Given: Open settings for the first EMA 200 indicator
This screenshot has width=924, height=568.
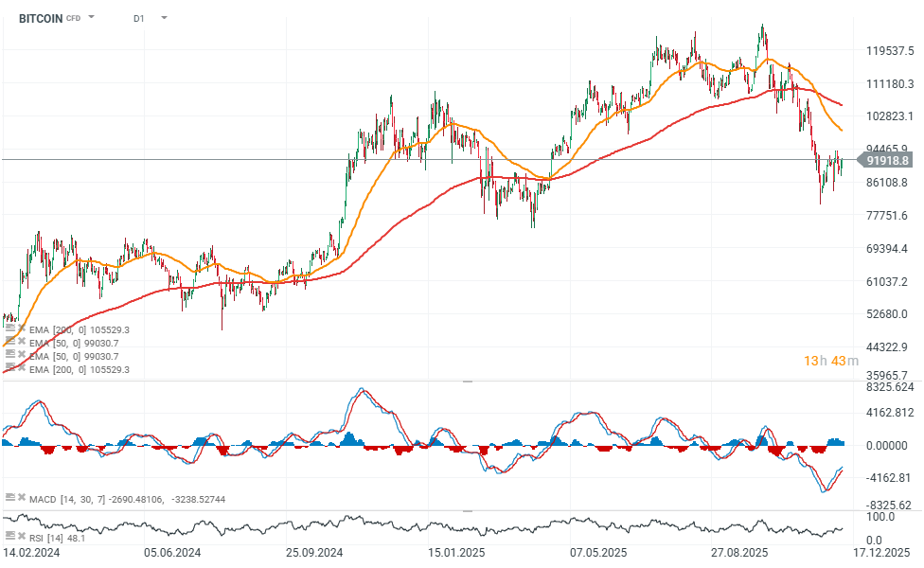Looking at the screenshot, I should (9, 329).
